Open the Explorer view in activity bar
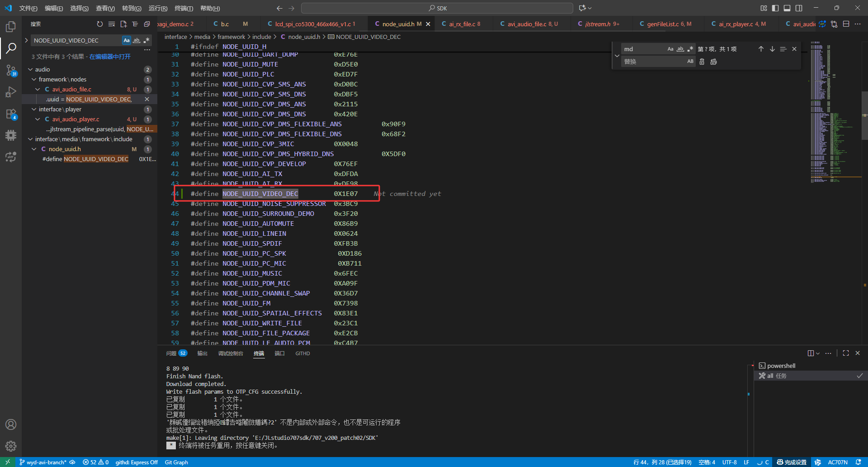Image resolution: width=868 pixels, height=467 pixels. click(x=11, y=27)
